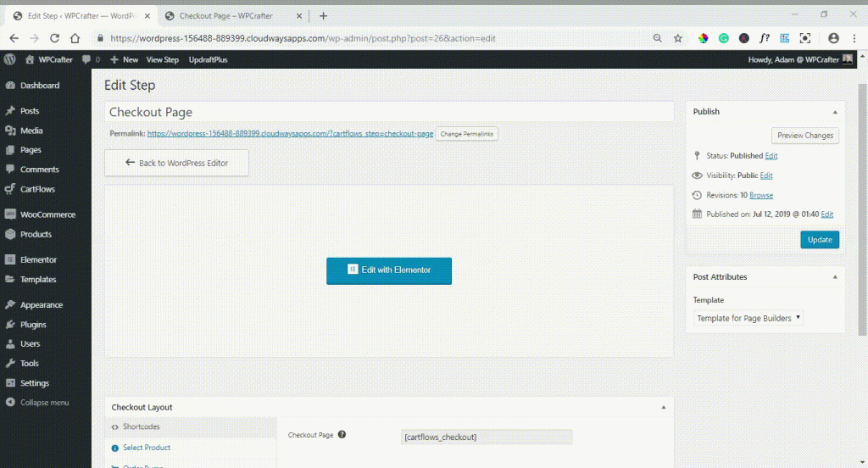This screenshot has height=468, width=868.
Task: Open a new browser tab
Action: coord(323,16)
